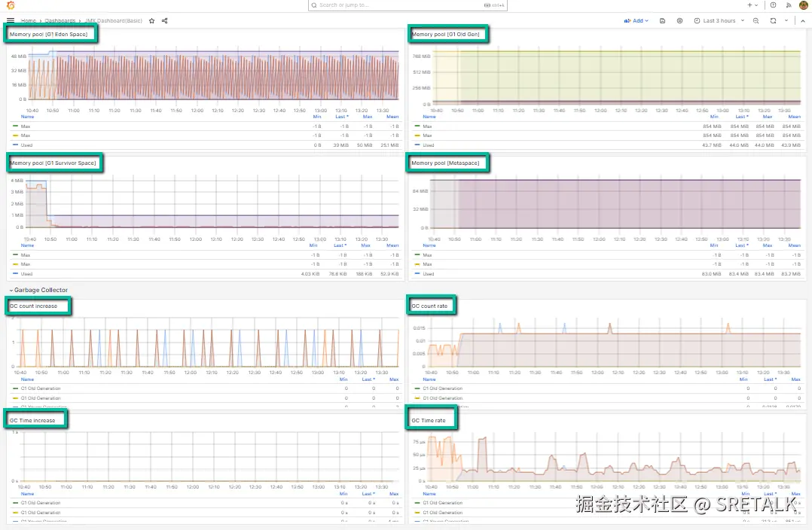Click the 25.1 MiB mean value in Eden Space
The width and height of the screenshot is (812, 530).
390,145
